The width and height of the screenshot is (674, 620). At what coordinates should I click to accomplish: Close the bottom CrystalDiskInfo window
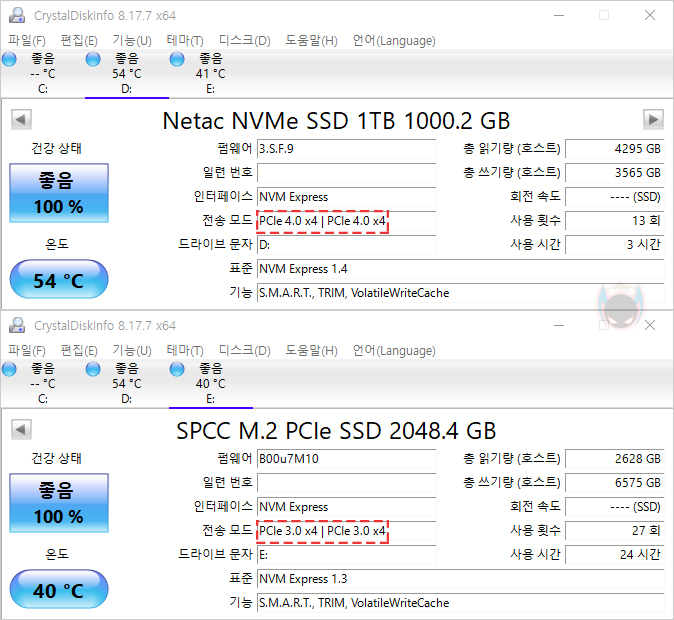point(650,325)
